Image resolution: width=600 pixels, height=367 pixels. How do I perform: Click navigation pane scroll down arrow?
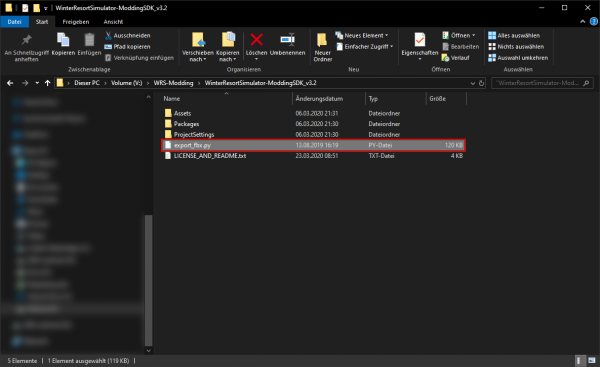(x=148, y=351)
